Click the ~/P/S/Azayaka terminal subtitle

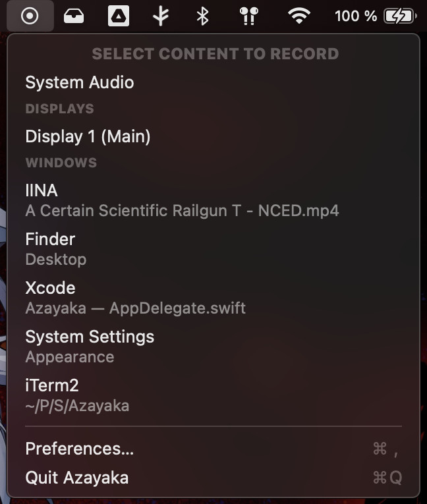click(77, 406)
